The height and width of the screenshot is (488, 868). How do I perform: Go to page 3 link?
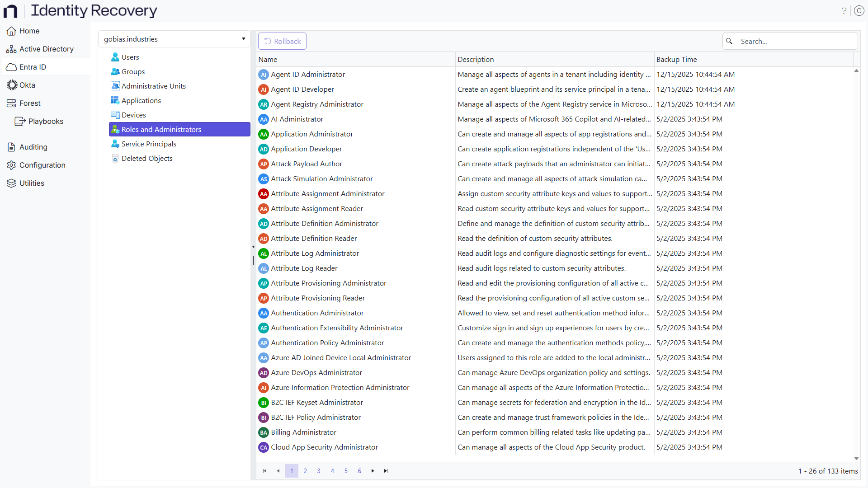point(319,471)
